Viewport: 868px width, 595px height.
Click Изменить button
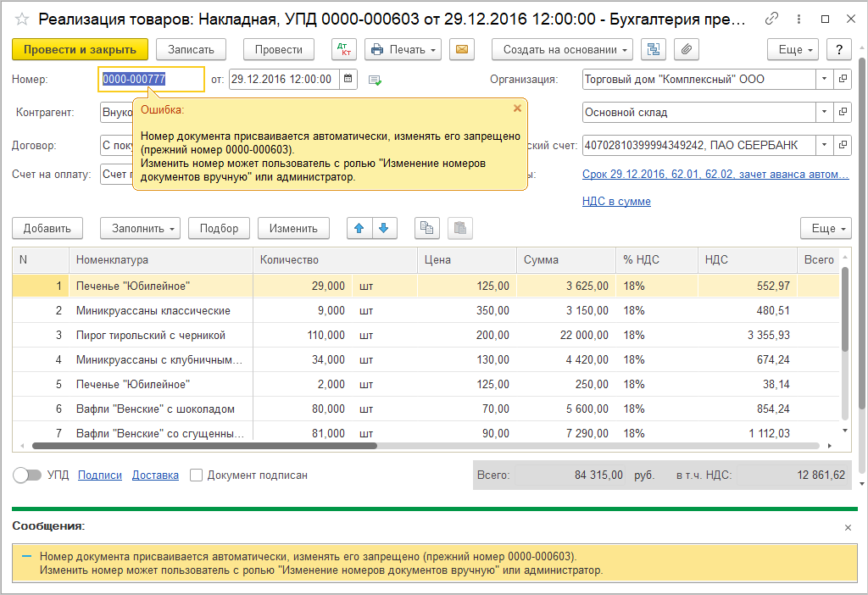click(x=293, y=228)
